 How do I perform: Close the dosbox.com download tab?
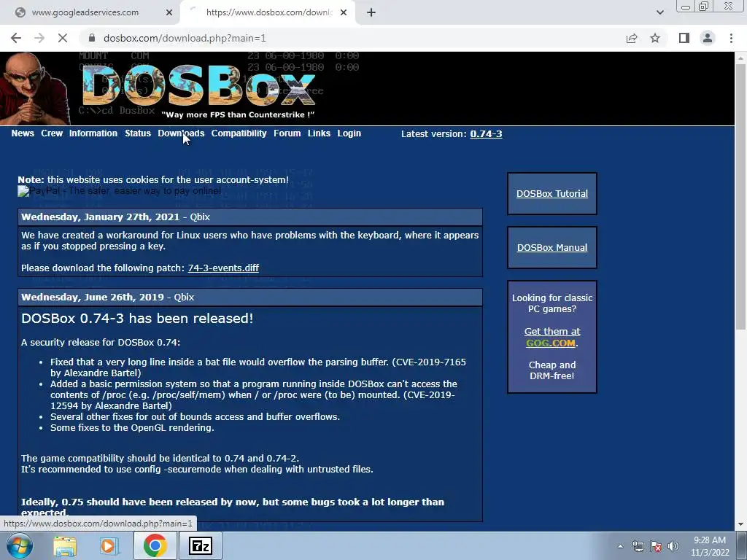(x=344, y=12)
